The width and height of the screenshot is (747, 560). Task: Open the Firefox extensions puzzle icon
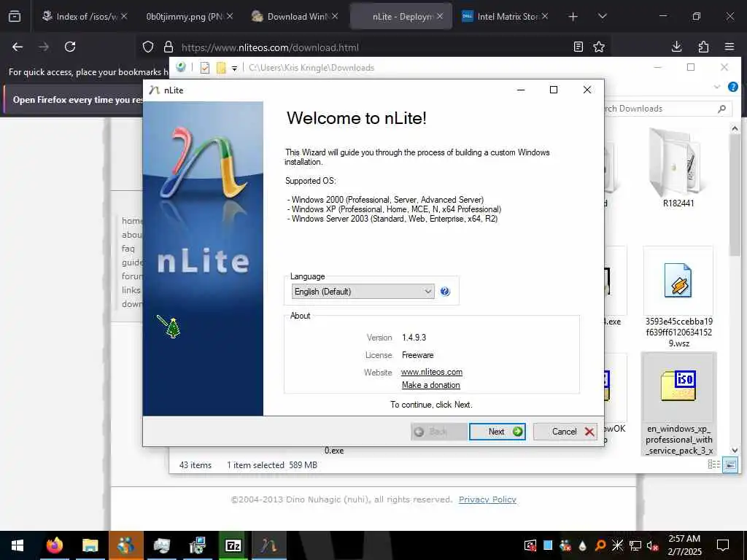(703, 47)
